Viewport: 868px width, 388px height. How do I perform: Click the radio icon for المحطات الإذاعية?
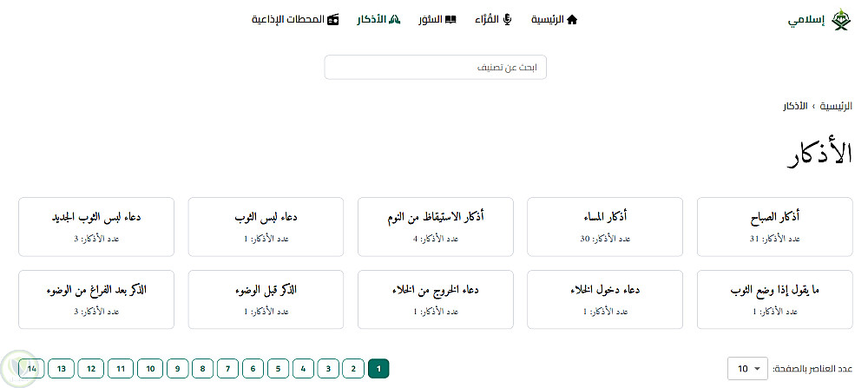[333, 19]
